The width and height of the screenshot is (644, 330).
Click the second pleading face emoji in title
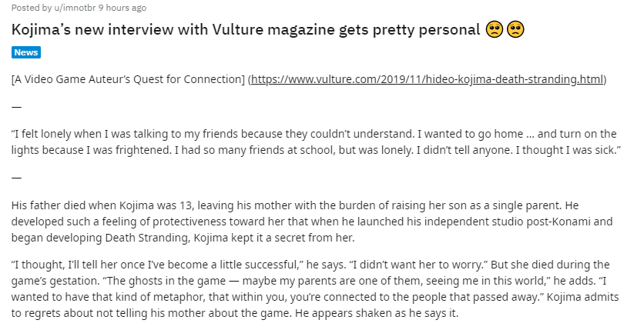(x=515, y=29)
